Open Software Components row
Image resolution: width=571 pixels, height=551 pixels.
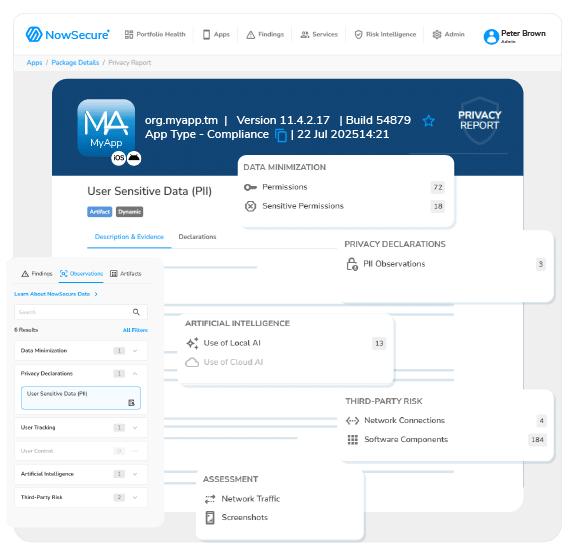446,440
